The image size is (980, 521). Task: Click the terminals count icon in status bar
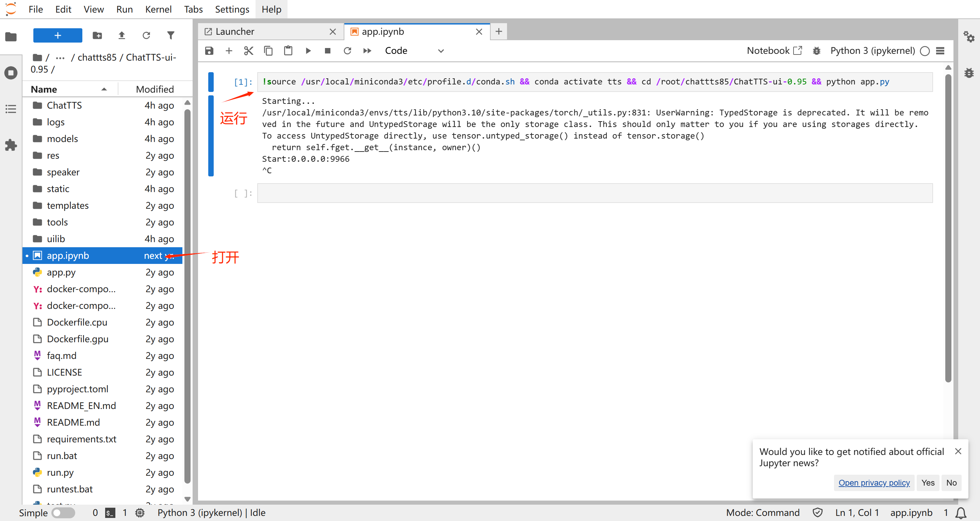(x=110, y=513)
